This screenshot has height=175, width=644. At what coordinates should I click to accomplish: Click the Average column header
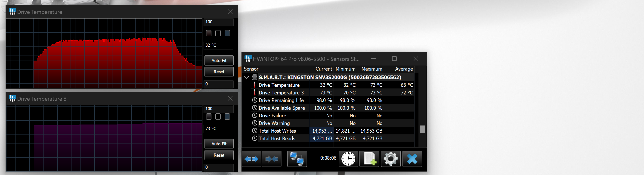pyautogui.click(x=399, y=69)
